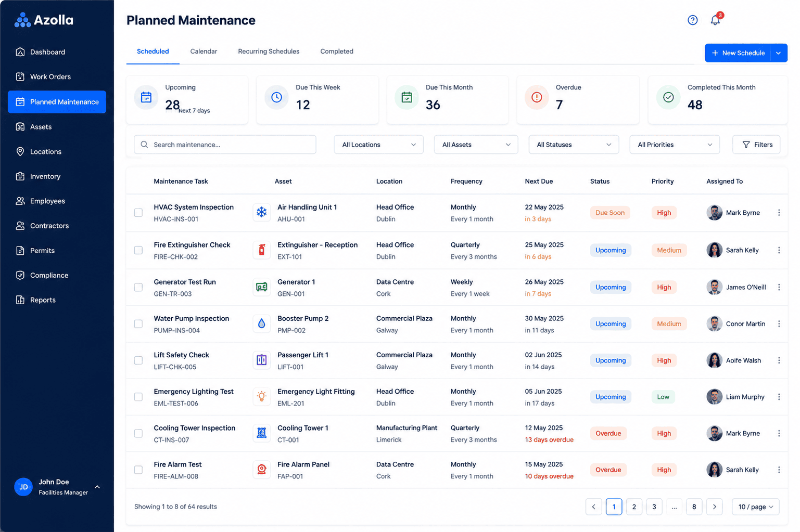Click the Completed This Month checkmark icon
The width and height of the screenshot is (800, 532).
pos(668,97)
